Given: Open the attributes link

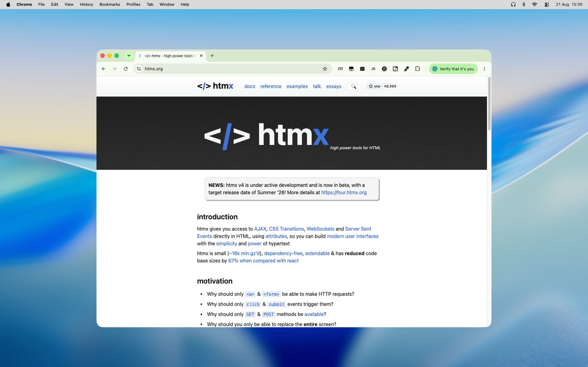Looking at the screenshot, I should pos(276,236).
